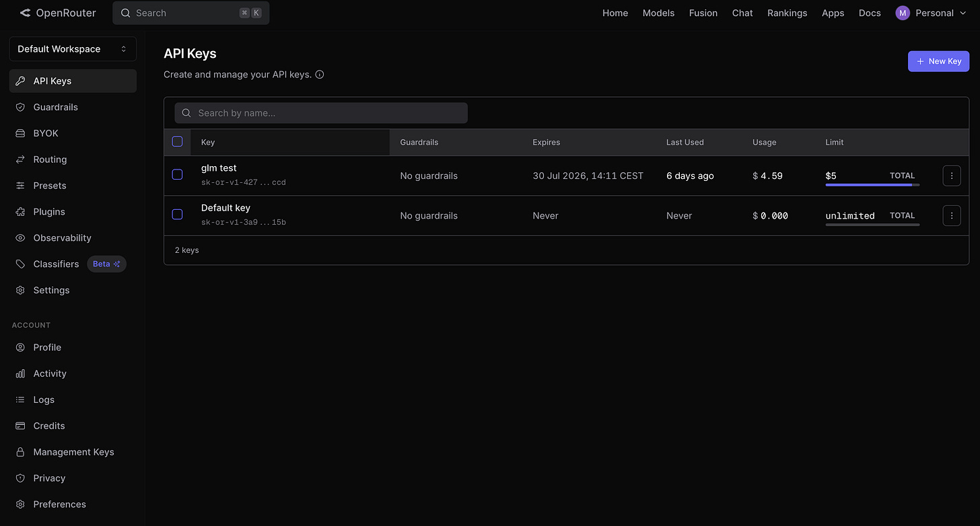Click the info icon after API keys description

tap(320, 75)
